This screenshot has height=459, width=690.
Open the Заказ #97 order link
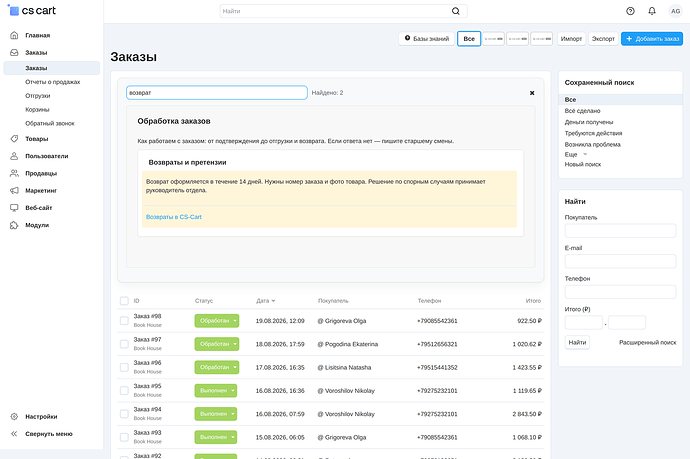(x=147, y=339)
